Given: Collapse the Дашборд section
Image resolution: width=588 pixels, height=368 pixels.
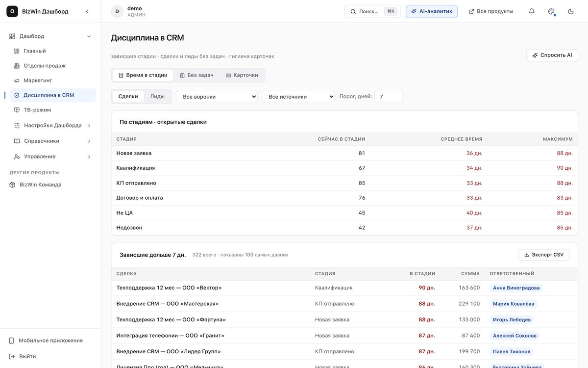Looking at the screenshot, I should pyautogui.click(x=50, y=36).
